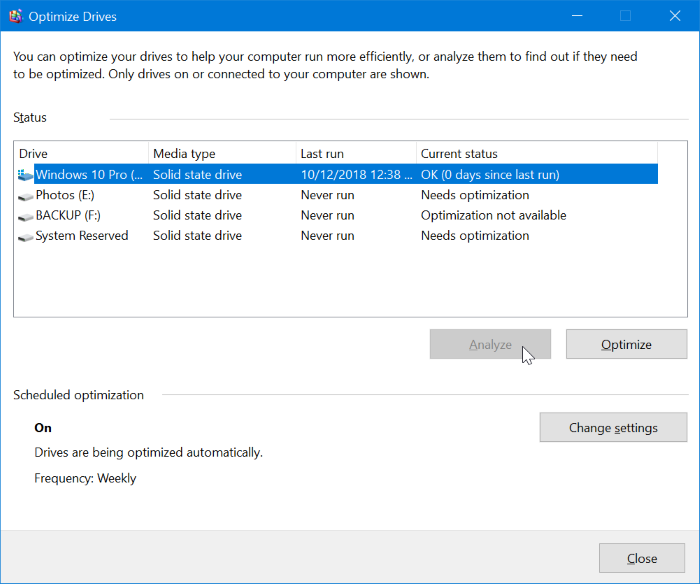Click 'Never run' in the BACKUP (F:) row
Screen dimensions: 700x584
point(328,215)
